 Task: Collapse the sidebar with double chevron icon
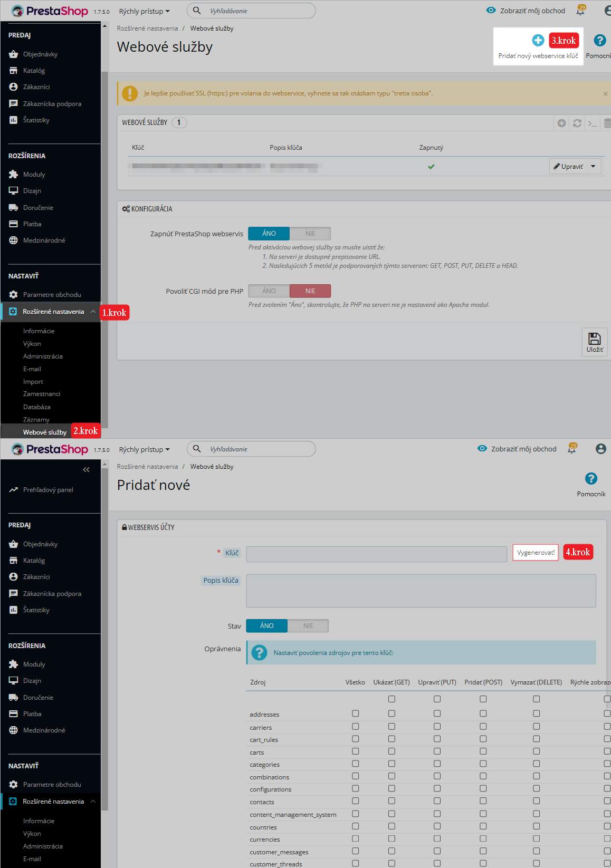coord(86,470)
